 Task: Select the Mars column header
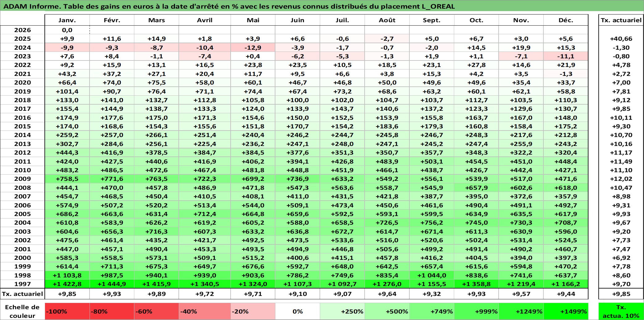[x=157, y=20]
